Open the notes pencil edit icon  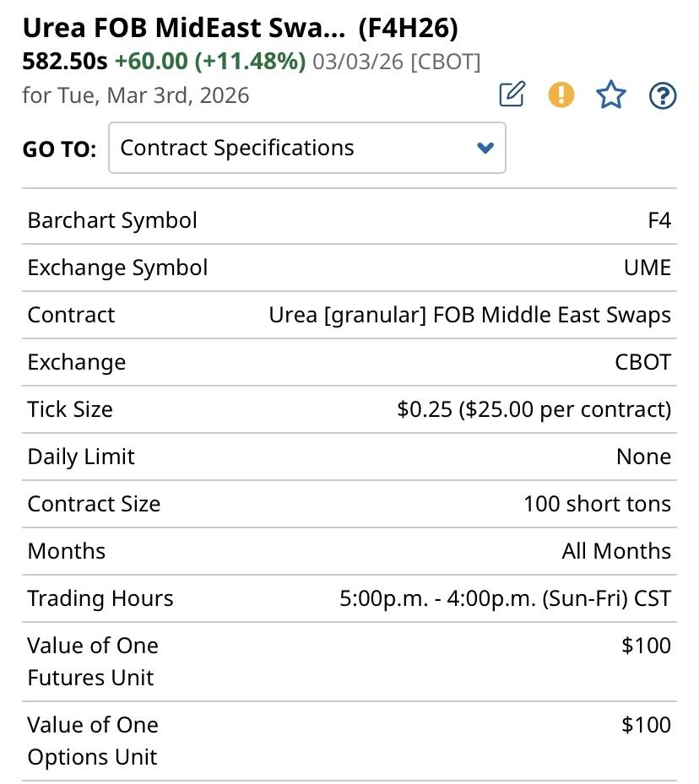(x=512, y=95)
